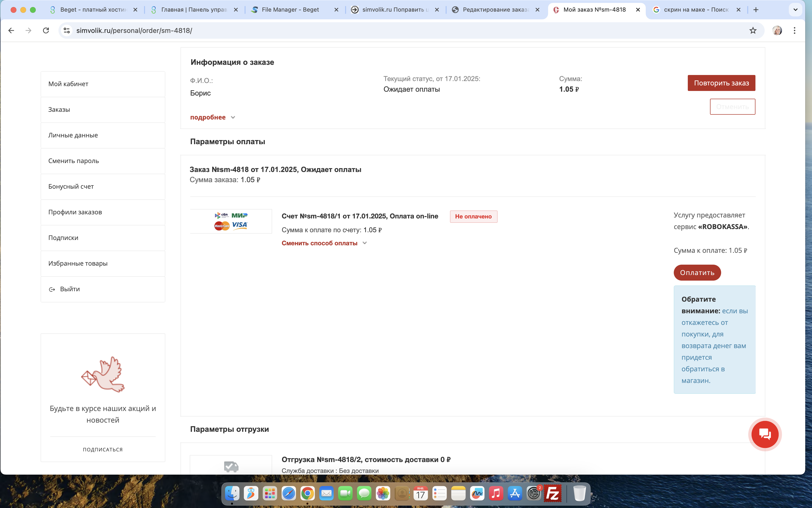Open 'Мой кабинет' in sidebar
The image size is (812, 508).
103,84
